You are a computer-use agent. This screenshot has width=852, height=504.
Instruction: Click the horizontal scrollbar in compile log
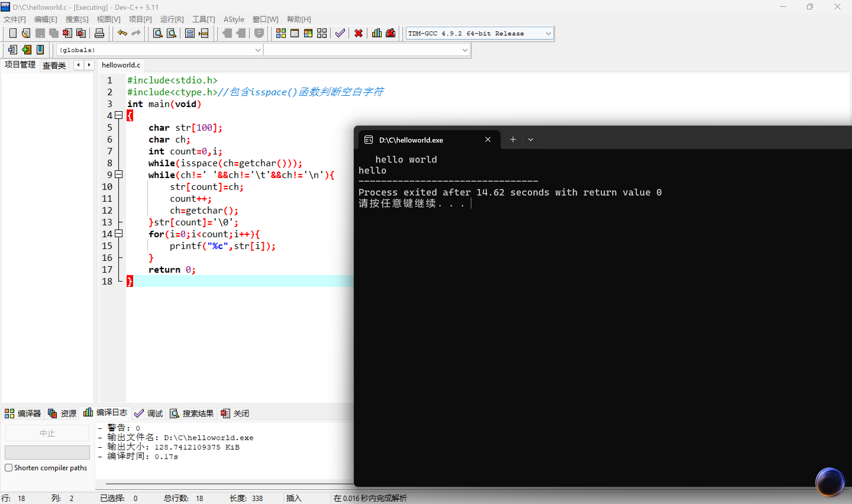pyautogui.click(x=227, y=483)
